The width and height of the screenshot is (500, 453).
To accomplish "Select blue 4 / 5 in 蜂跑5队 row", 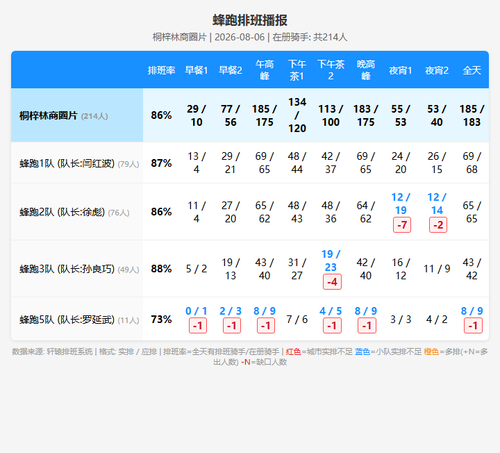I will point(331,311).
